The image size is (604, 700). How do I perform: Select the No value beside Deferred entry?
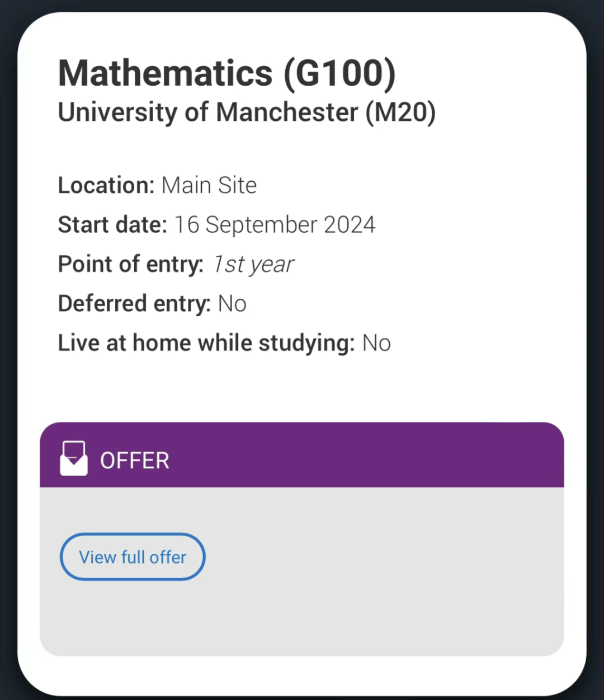click(x=232, y=304)
